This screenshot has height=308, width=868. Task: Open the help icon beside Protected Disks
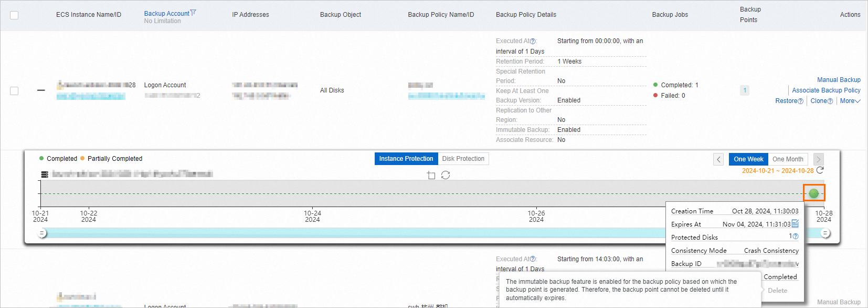tap(796, 237)
